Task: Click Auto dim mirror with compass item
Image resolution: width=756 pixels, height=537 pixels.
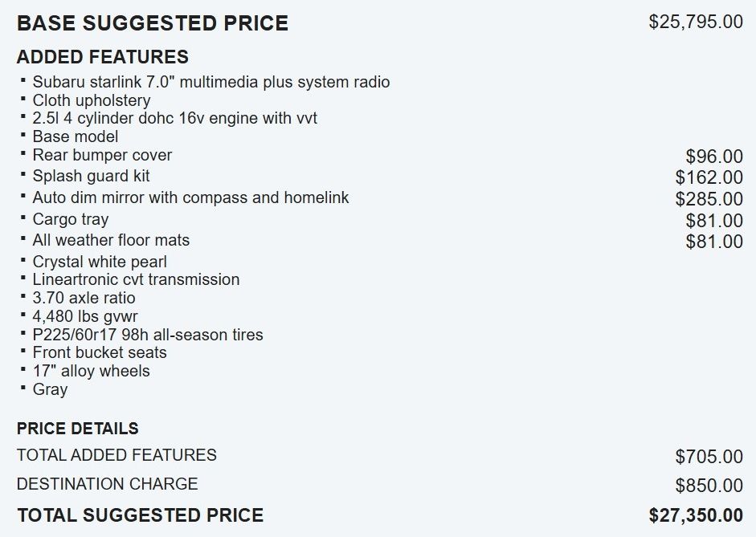Action: tap(190, 197)
